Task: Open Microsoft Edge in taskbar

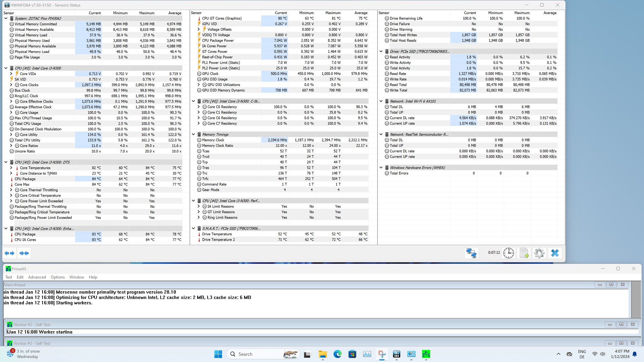Action: 337,354
